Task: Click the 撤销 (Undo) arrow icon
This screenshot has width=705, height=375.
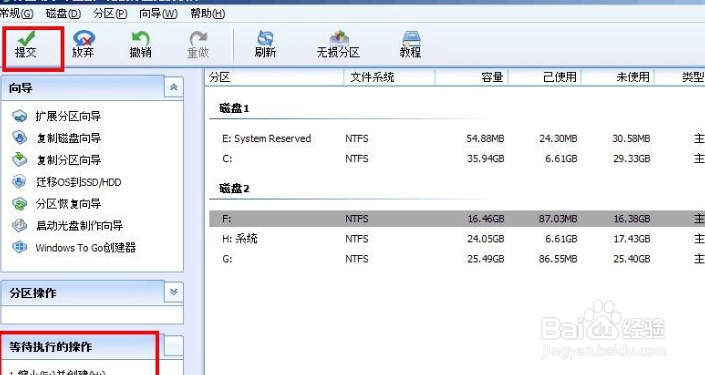Action: coord(140,38)
